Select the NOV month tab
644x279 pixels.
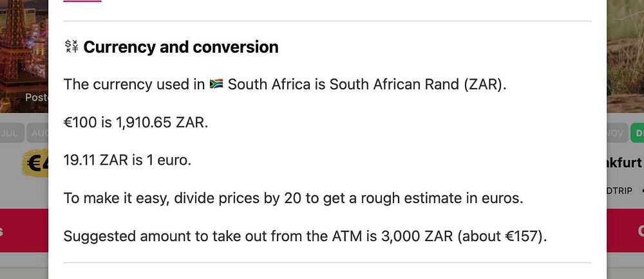click(617, 133)
